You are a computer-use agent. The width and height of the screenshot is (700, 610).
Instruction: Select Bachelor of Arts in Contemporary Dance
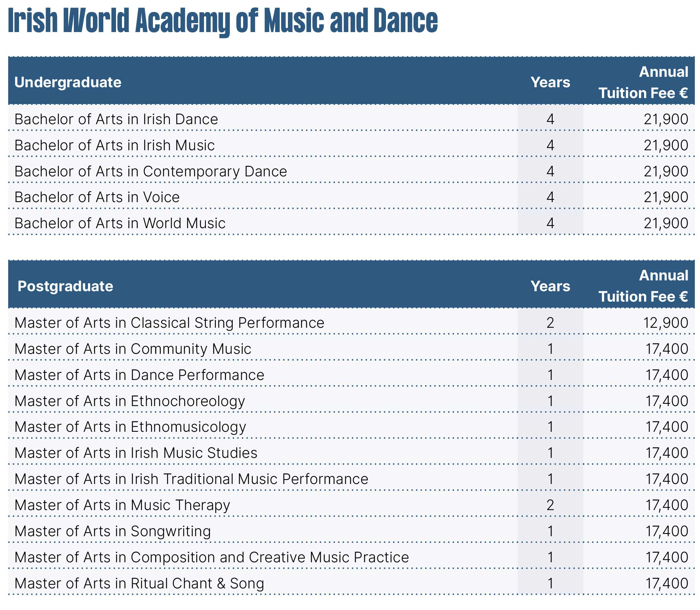pos(151,172)
